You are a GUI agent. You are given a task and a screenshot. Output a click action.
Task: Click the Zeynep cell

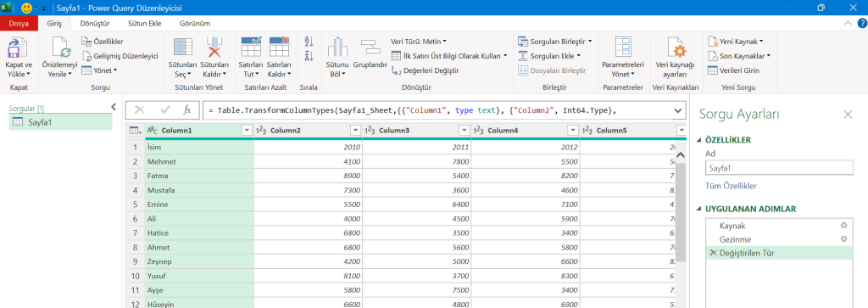pos(198,261)
